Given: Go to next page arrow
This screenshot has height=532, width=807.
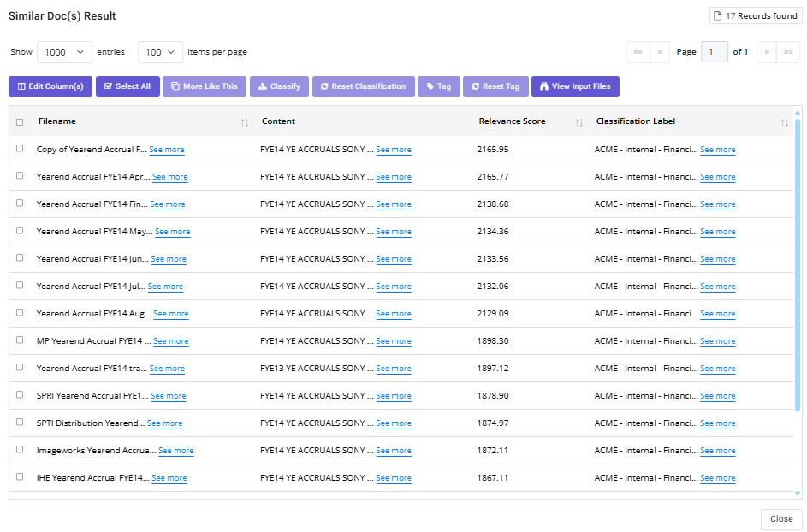Looking at the screenshot, I should point(767,52).
